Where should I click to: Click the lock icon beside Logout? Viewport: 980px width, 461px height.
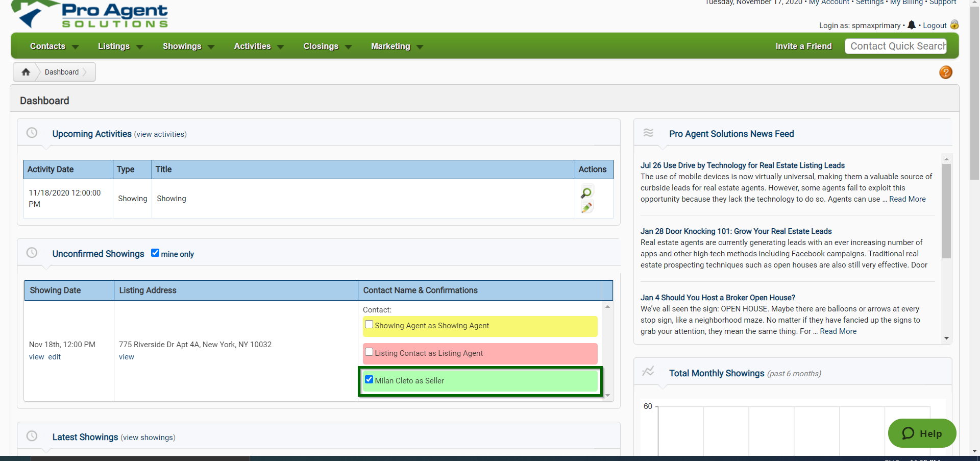[x=954, y=25]
